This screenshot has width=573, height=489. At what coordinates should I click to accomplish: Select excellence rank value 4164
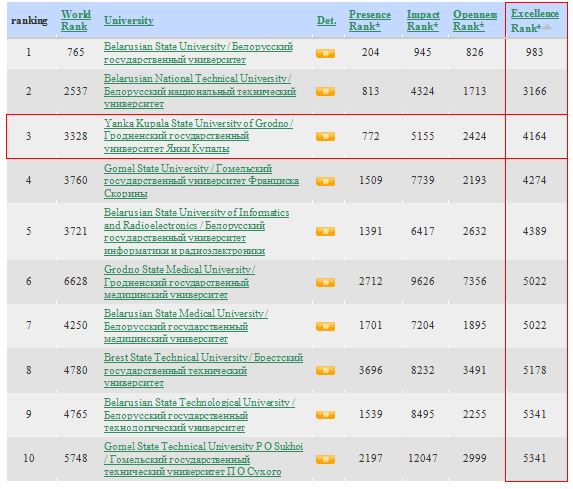tap(534, 136)
